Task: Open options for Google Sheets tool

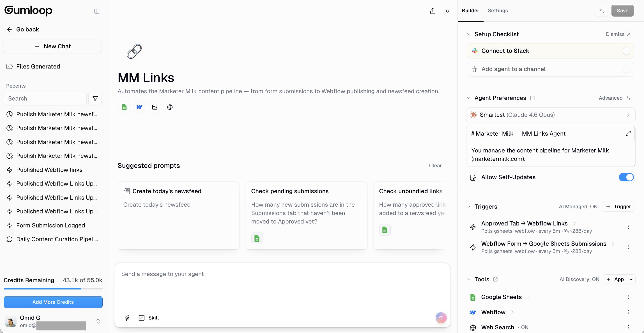Action: (x=628, y=297)
